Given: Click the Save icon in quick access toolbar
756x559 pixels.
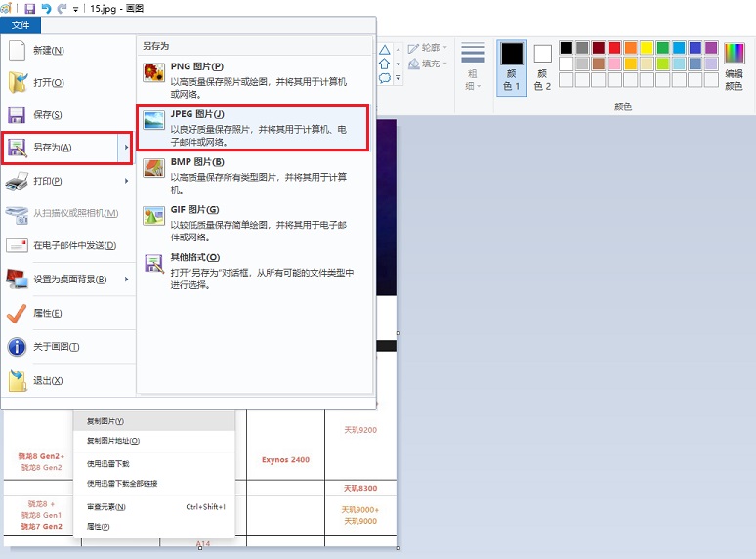Looking at the screenshot, I should pos(29,8).
